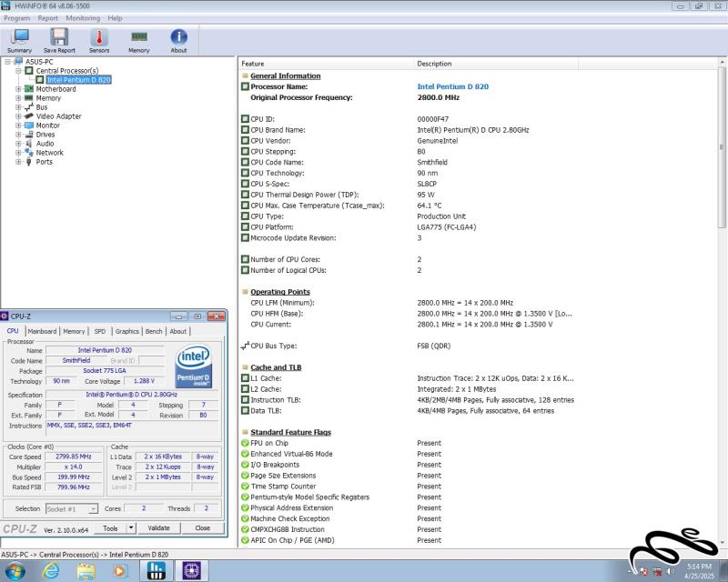
Task: Switch to HWiNFO taskbar button
Action: tap(156, 570)
